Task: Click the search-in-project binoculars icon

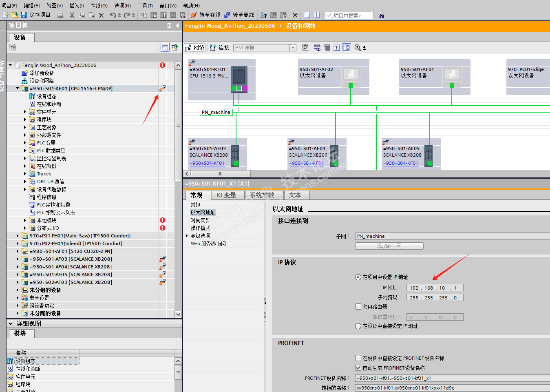Action: (x=381, y=16)
